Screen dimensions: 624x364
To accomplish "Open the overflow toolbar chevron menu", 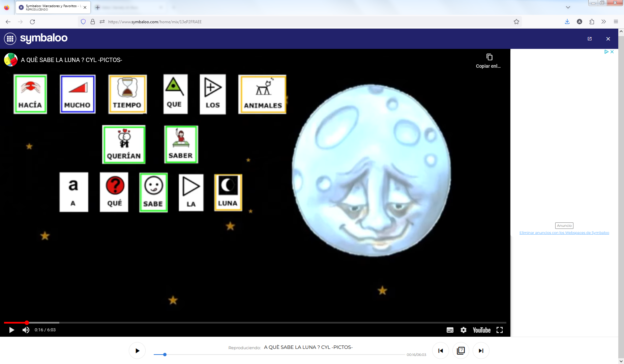I will [603, 22].
